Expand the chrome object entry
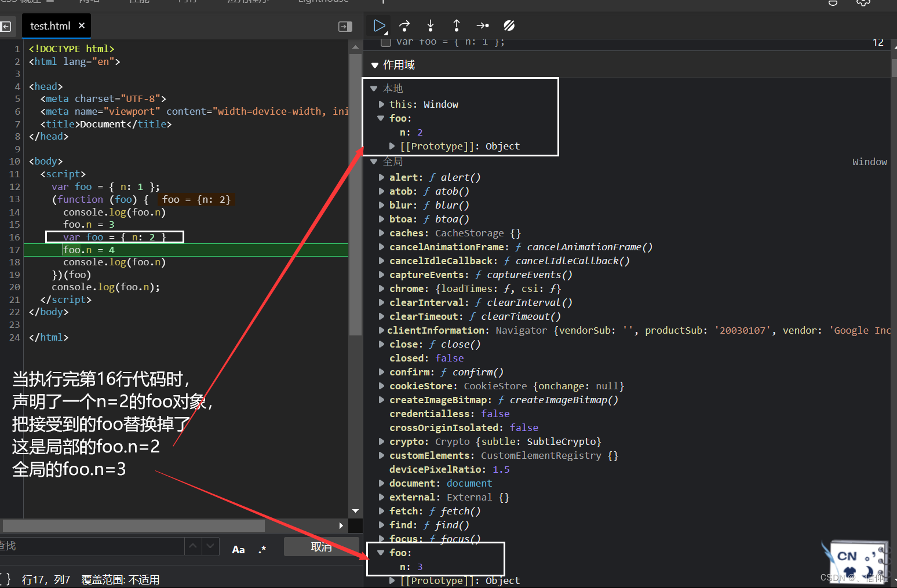Viewport: 897px width, 588px height. coord(381,288)
